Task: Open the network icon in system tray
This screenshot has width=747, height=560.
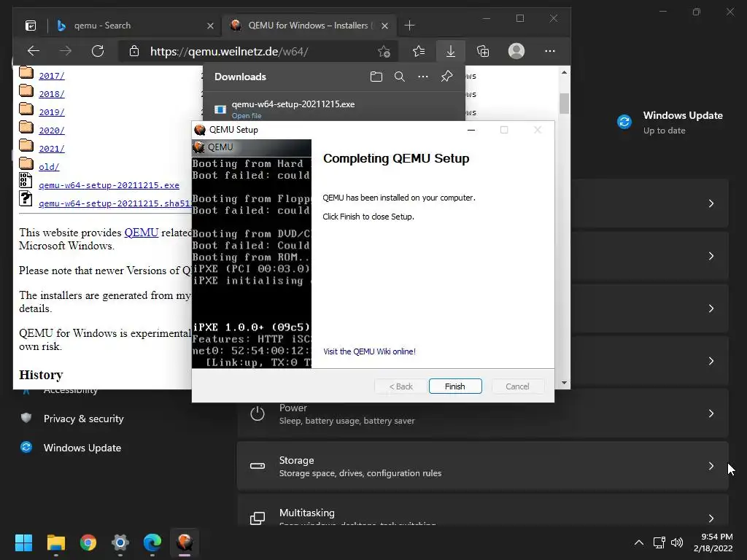Action: pyautogui.click(x=659, y=542)
